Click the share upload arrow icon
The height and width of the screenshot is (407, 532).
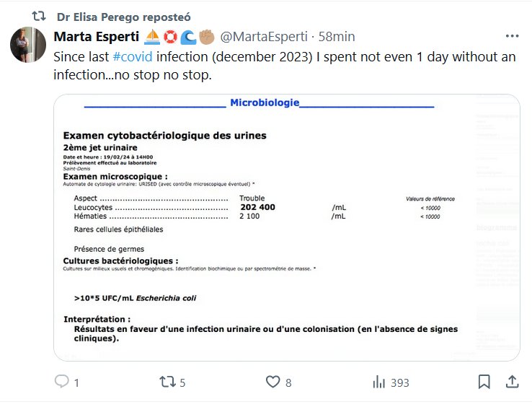pos(512,382)
